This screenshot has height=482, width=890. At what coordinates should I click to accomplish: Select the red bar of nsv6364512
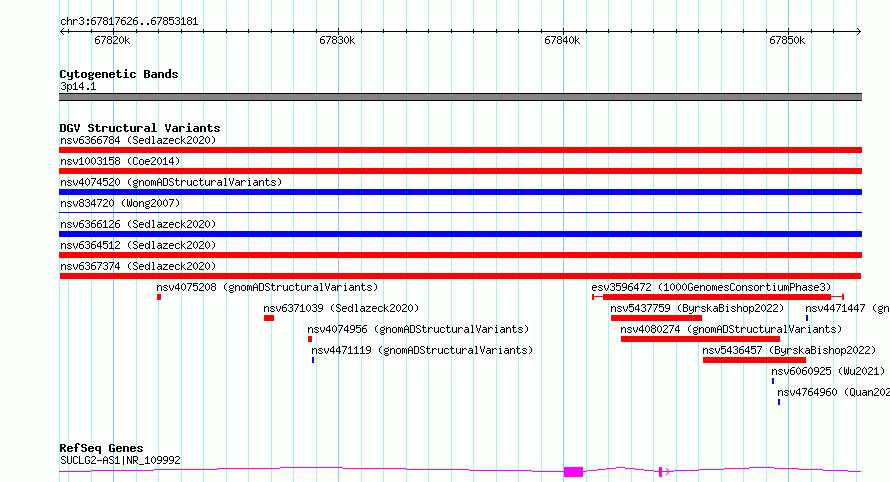(460, 255)
